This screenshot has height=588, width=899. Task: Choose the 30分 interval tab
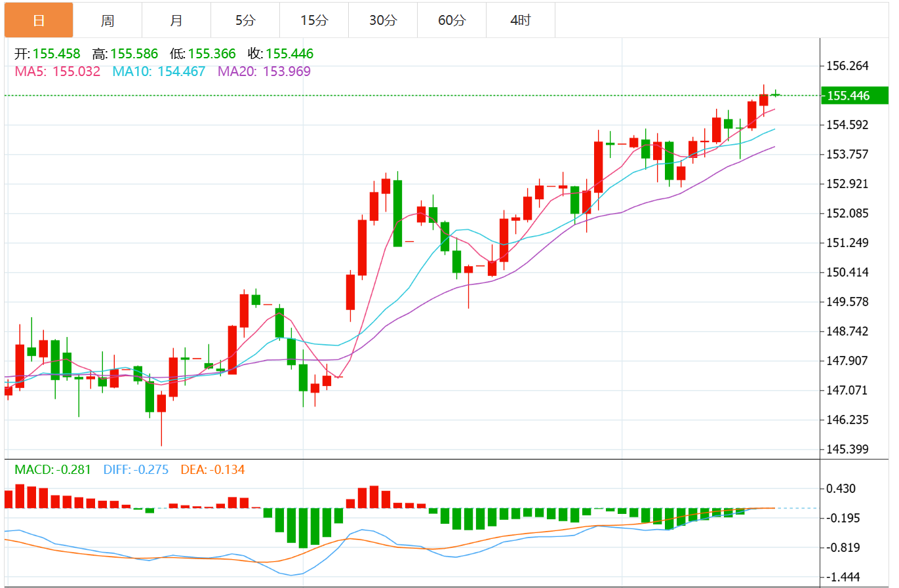(383, 20)
